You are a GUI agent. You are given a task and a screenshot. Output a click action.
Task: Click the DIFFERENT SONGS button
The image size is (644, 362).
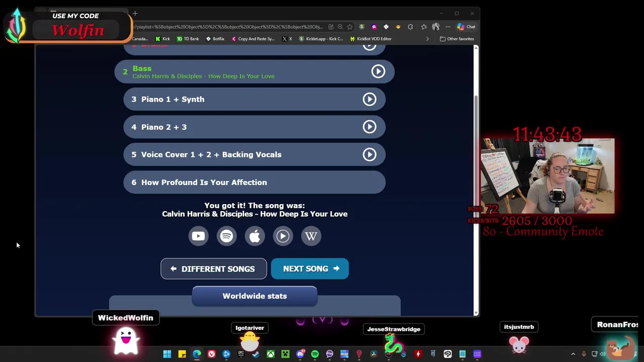(x=213, y=268)
